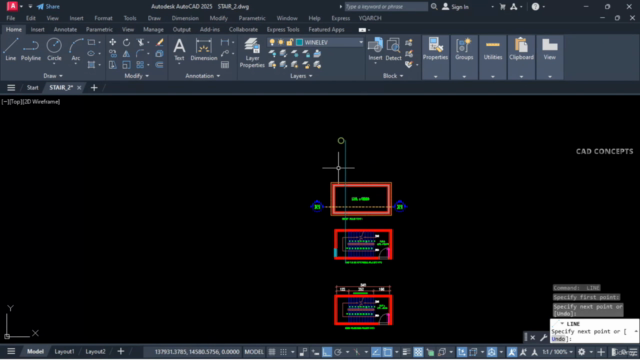Switch to the Annotate ribbon tab
Image resolution: width=640 pixels, height=360 pixels.
tap(65, 30)
